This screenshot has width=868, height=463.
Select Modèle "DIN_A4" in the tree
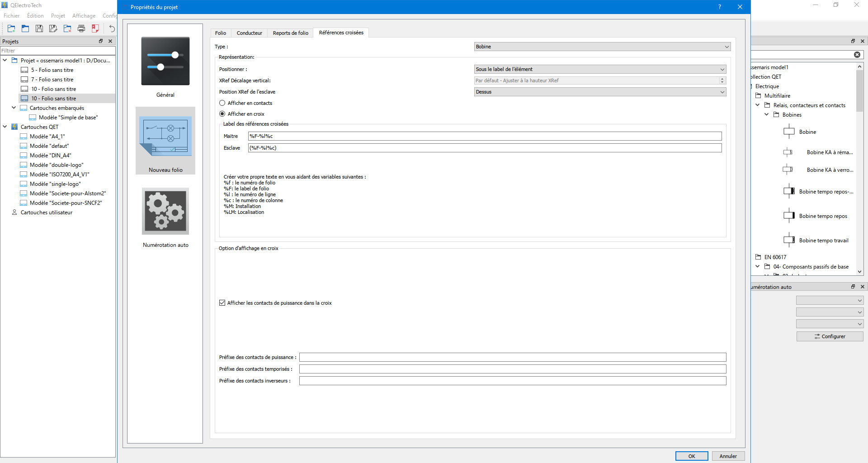[x=50, y=156]
